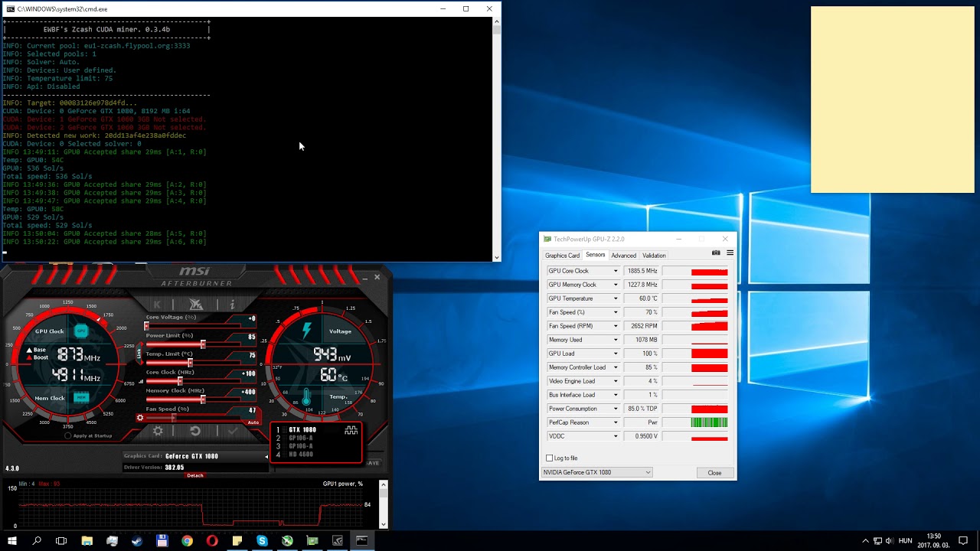Screen dimensions: 980x551
Task: Expand the GPU Temperature sensor dropdown
Action: pyautogui.click(x=615, y=298)
